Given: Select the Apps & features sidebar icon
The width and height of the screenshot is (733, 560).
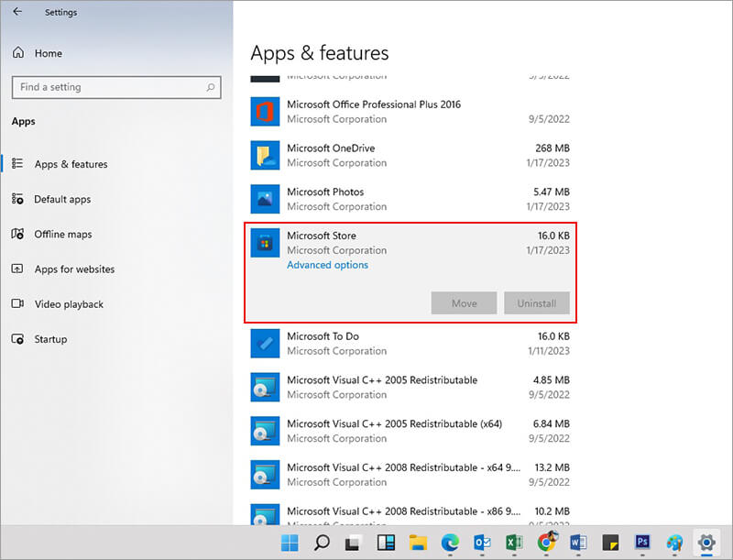Looking at the screenshot, I should click(17, 163).
